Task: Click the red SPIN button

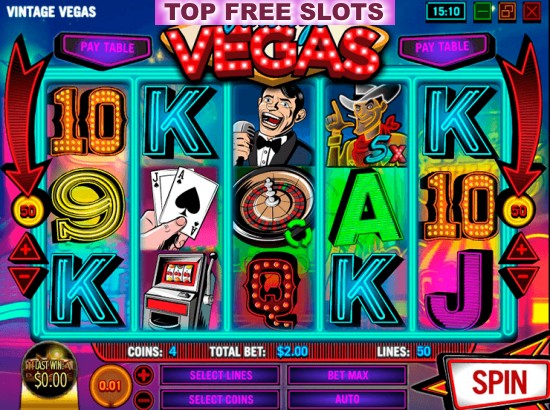Action: point(498,382)
